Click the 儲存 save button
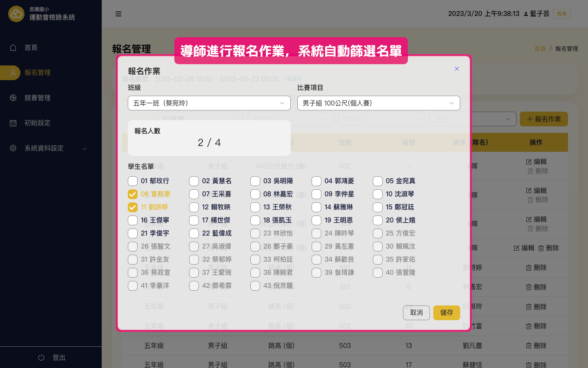Viewport: 588px width, 368px height. pos(447,312)
